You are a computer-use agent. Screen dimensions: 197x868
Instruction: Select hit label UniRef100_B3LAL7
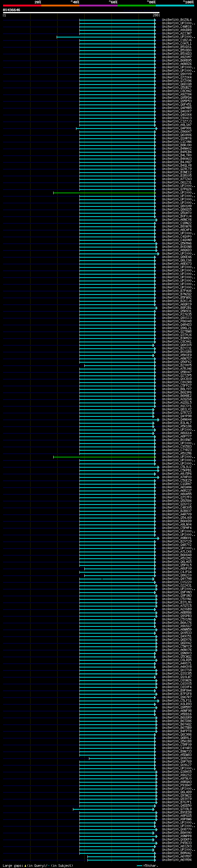177,423
